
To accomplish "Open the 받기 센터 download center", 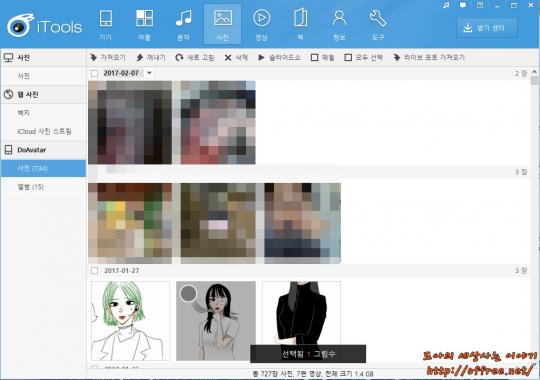I will click(x=487, y=28).
